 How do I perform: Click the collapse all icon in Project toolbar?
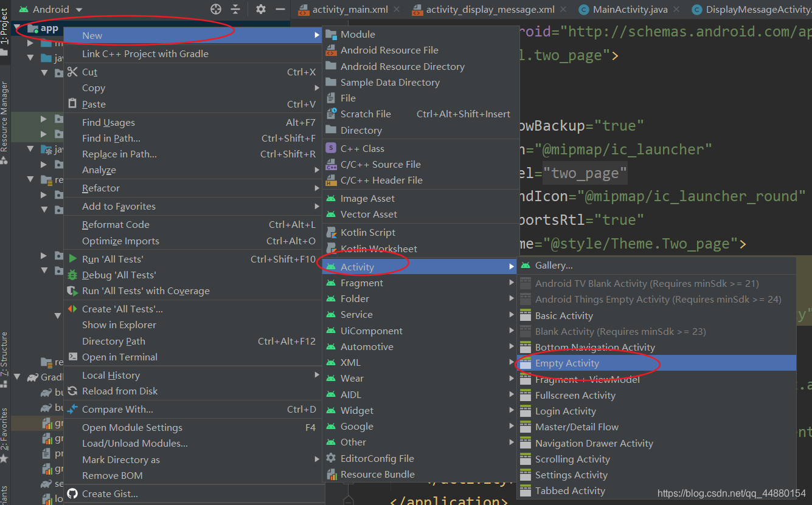[235, 9]
